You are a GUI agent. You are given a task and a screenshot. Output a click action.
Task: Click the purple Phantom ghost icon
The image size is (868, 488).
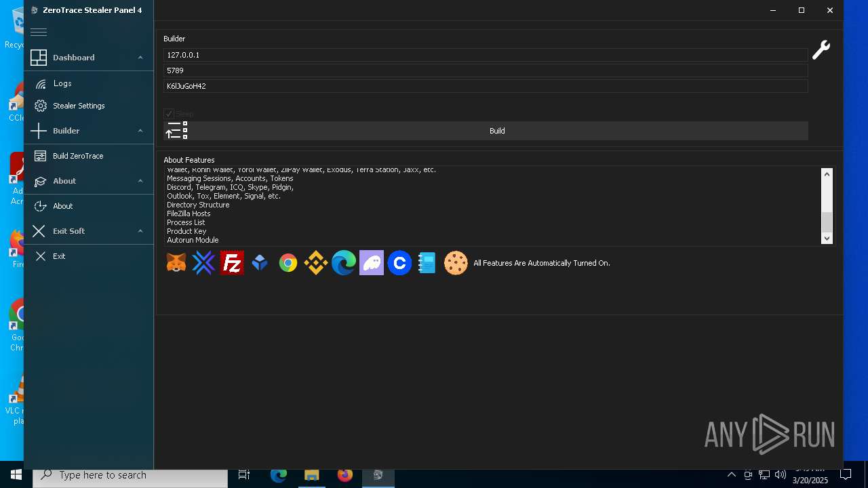tap(372, 263)
